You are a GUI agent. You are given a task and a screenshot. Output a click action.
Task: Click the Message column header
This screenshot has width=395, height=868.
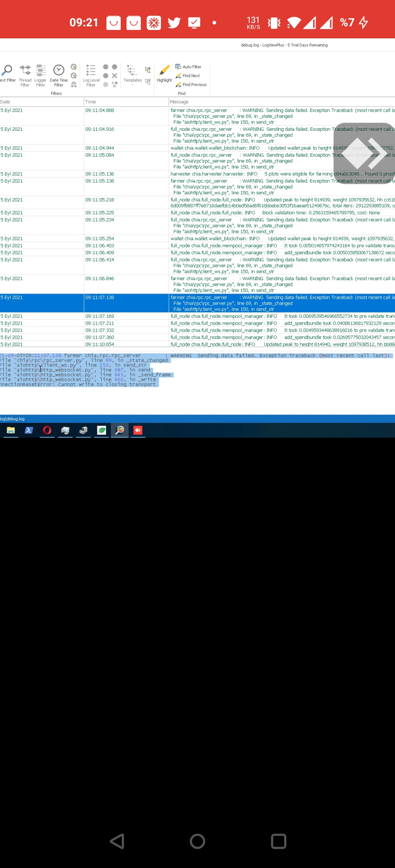click(282, 102)
